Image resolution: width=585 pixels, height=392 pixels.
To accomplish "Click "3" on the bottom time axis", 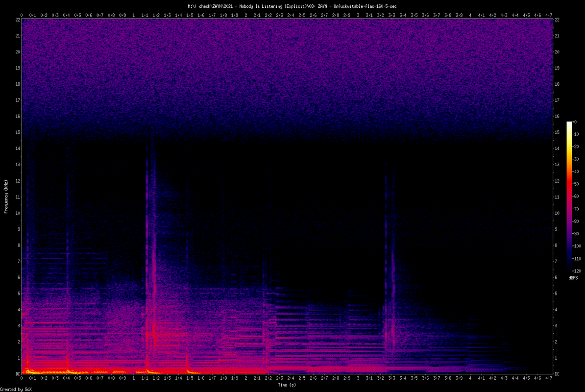I will [358, 378].
